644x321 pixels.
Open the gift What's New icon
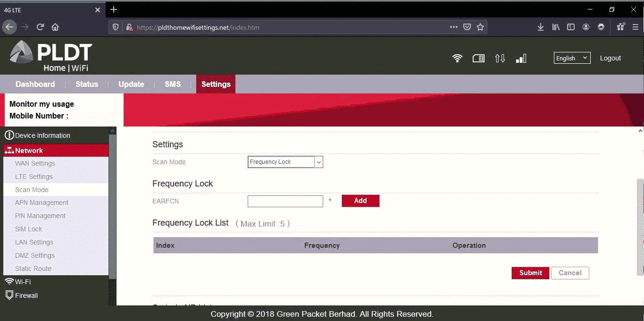(x=621, y=27)
